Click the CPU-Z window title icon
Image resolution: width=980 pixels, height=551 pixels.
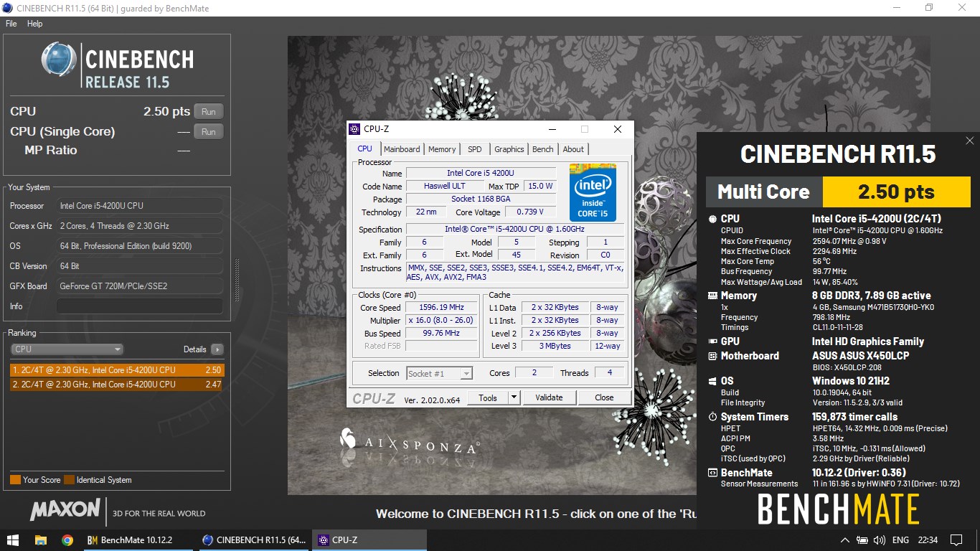click(354, 129)
